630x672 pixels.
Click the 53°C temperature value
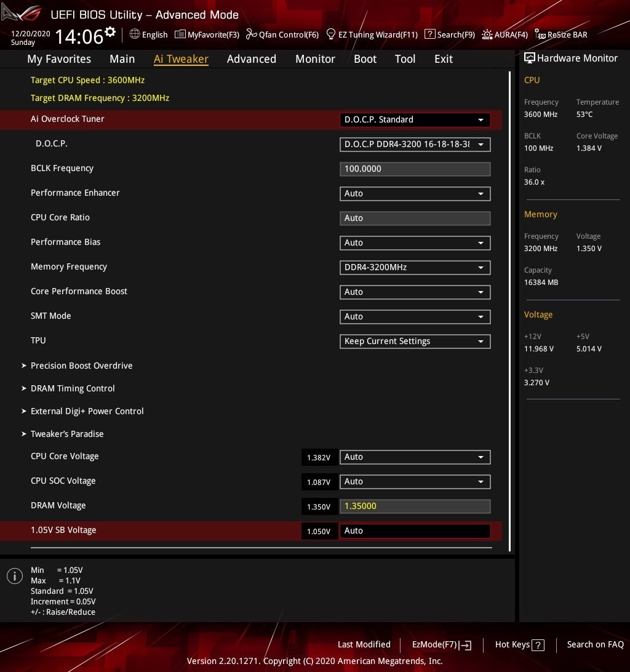pos(584,114)
